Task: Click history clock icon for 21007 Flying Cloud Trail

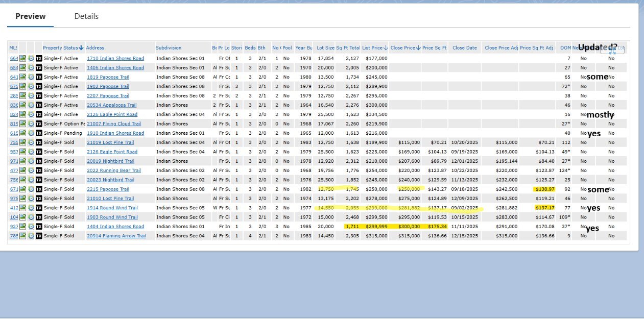Action: pyautogui.click(x=31, y=124)
